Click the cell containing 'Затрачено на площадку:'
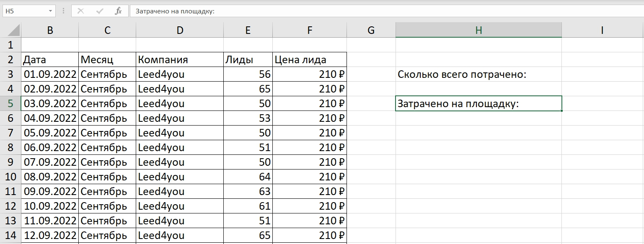644x244 pixels. [461, 103]
